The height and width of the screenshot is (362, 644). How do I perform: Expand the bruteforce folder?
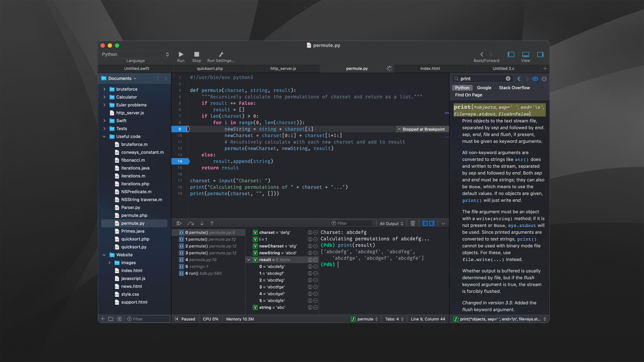pyautogui.click(x=104, y=89)
